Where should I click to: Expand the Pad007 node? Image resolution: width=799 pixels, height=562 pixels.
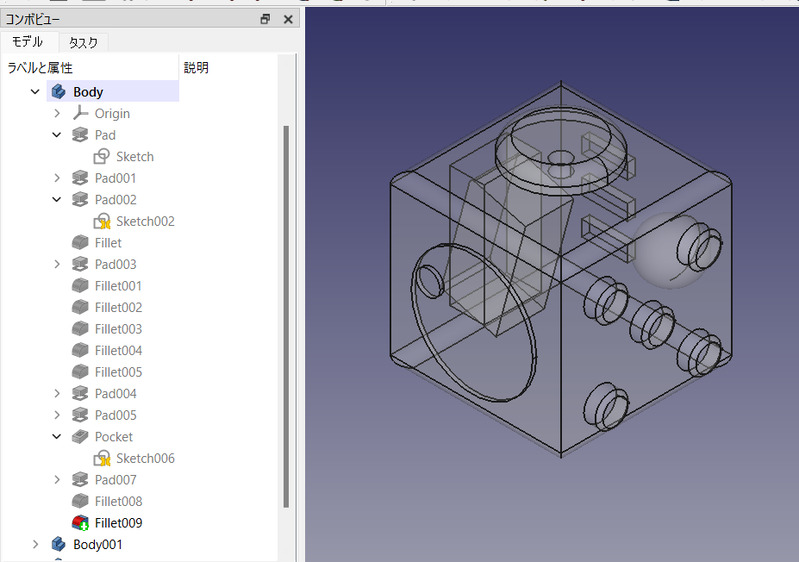coord(57,479)
